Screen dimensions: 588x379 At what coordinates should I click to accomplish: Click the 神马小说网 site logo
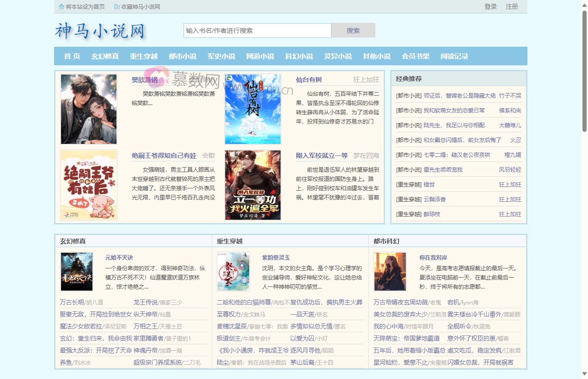(100, 31)
